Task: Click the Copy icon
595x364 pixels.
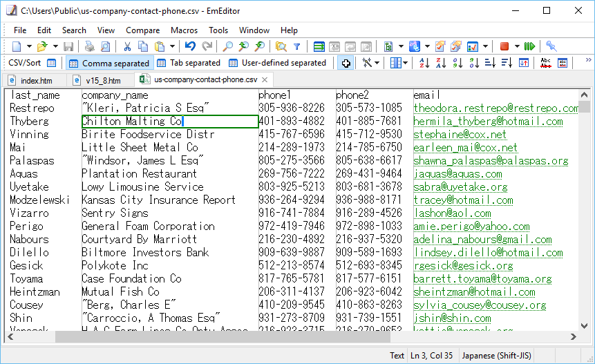Action: pyautogui.click(x=143, y=47)
